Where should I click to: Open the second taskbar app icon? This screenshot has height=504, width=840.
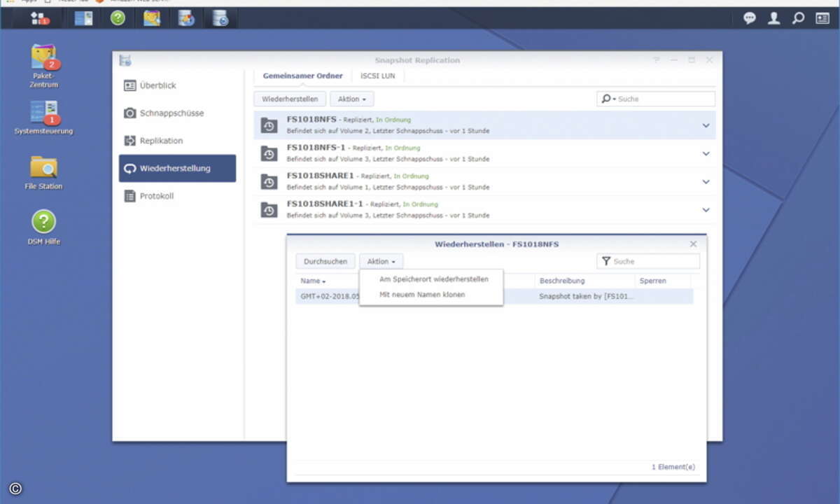click(x=84, y=18)
